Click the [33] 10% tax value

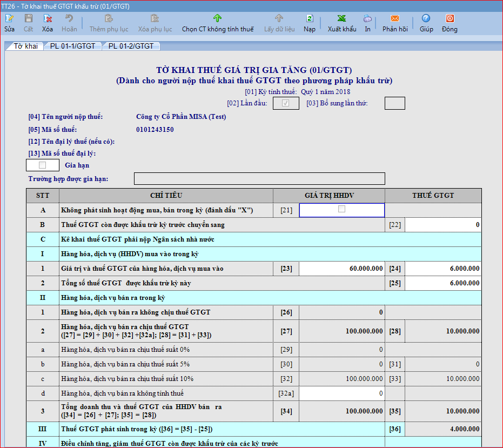[443, 379]
